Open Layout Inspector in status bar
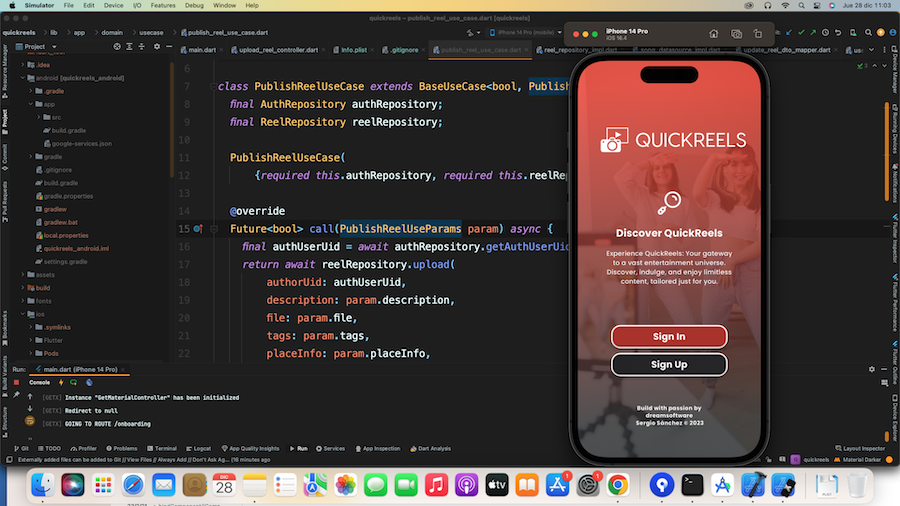900x506 pixels. point(860,449)
